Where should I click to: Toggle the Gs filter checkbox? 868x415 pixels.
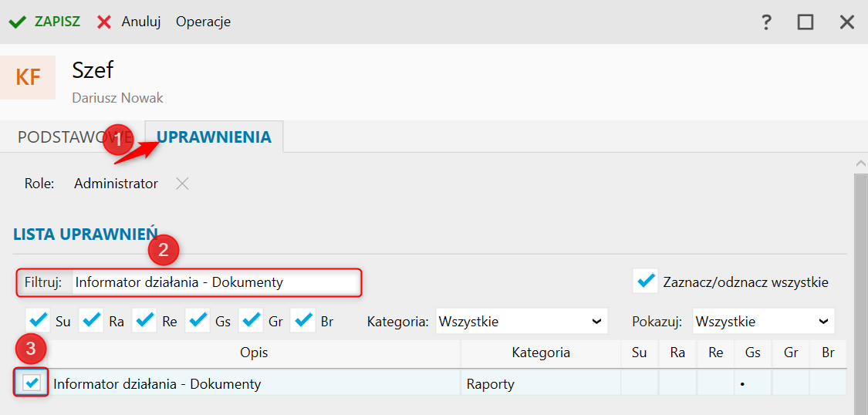tap(198, 321)
